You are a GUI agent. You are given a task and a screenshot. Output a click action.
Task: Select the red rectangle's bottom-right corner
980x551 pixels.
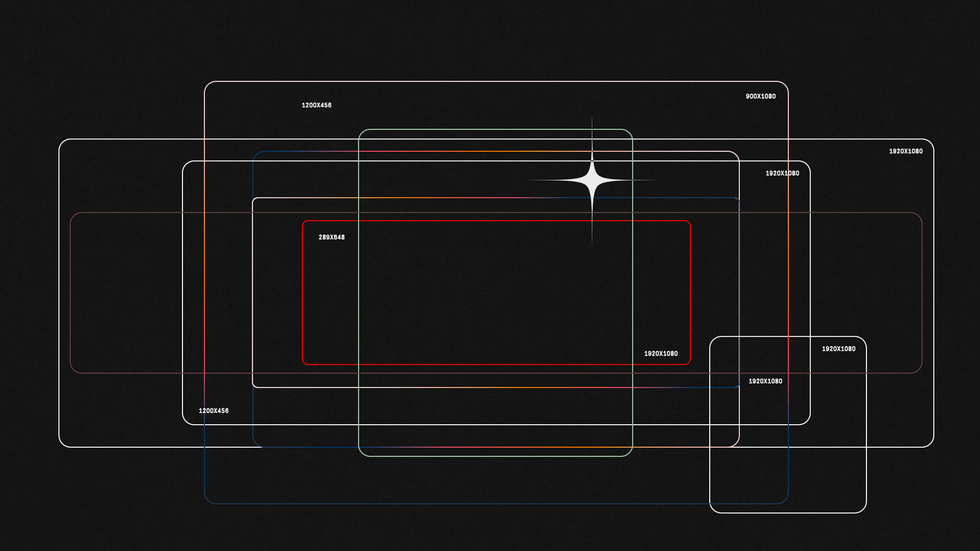[689, 363]
